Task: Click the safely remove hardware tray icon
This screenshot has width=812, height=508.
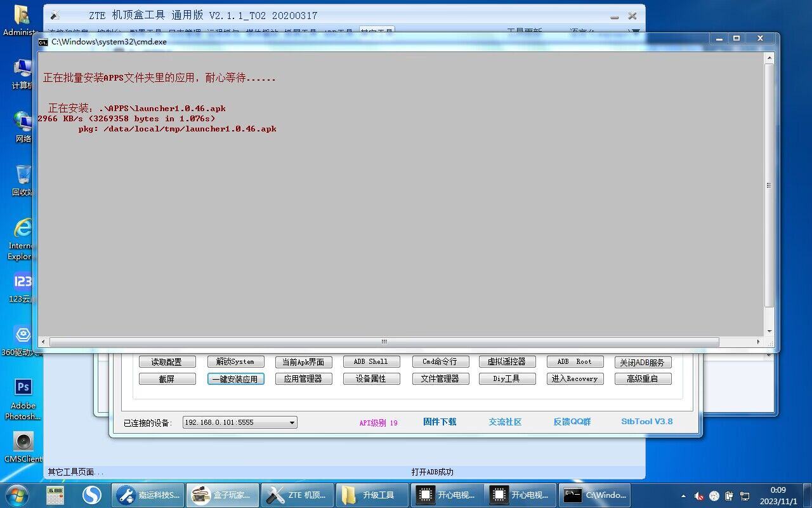Action: (730, 496)
